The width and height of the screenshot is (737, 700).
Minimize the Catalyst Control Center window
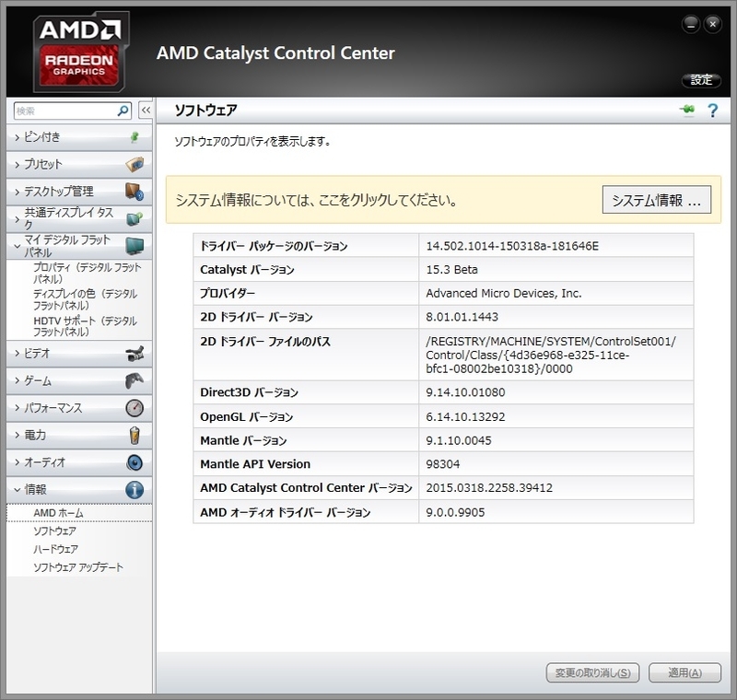(691, 25)
